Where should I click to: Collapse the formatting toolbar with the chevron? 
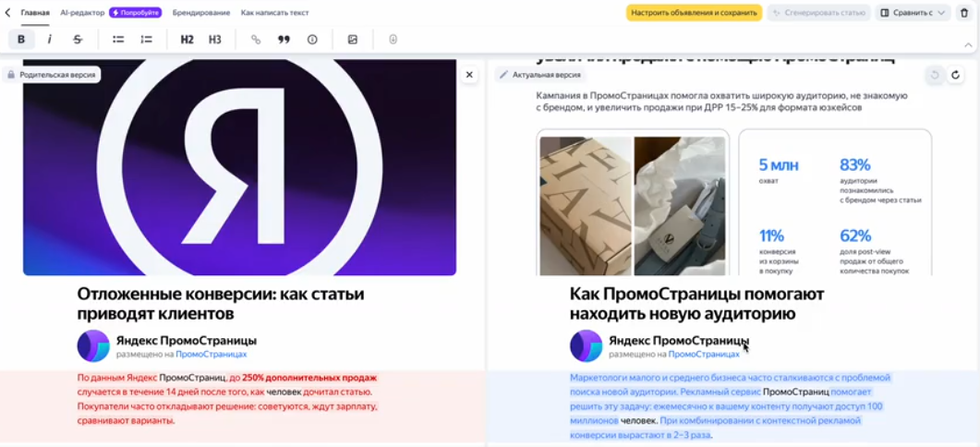[x=968, y=45]
